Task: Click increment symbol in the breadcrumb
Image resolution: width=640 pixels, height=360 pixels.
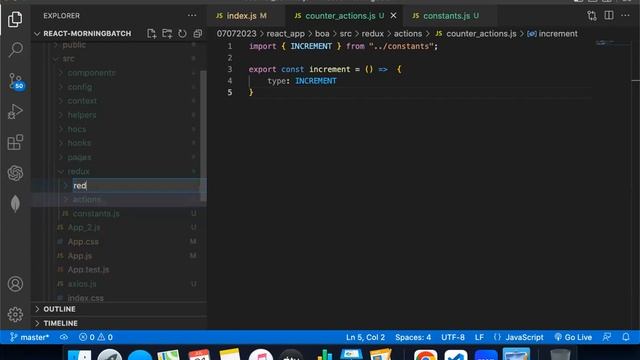Action: click(x=553, y=33)
